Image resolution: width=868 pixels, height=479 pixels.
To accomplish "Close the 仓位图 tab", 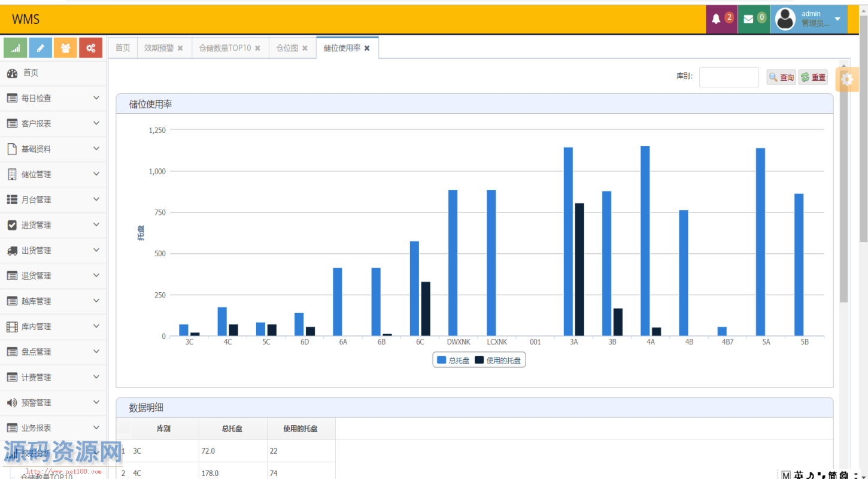I will pyautogui.click(x=305, y=48).
